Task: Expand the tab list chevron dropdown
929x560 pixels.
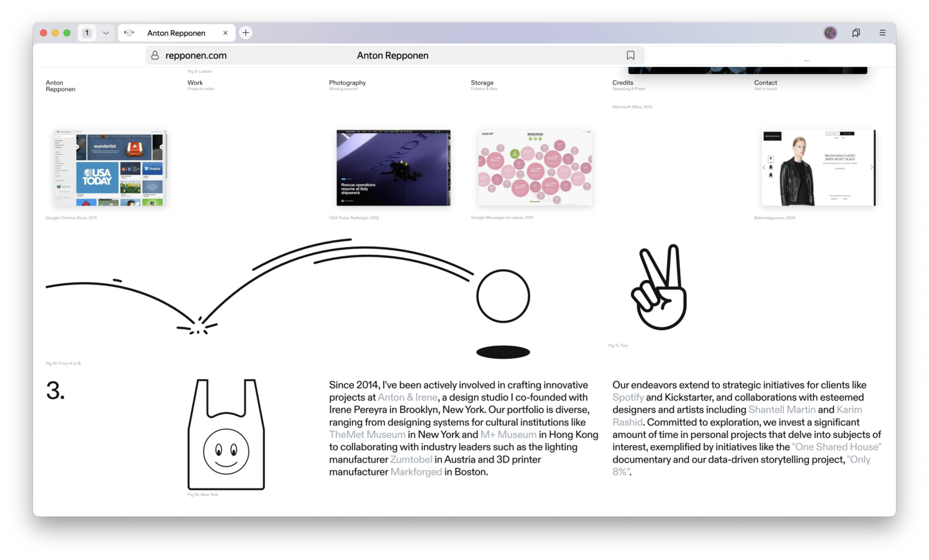Action: (x=106, y=33)
